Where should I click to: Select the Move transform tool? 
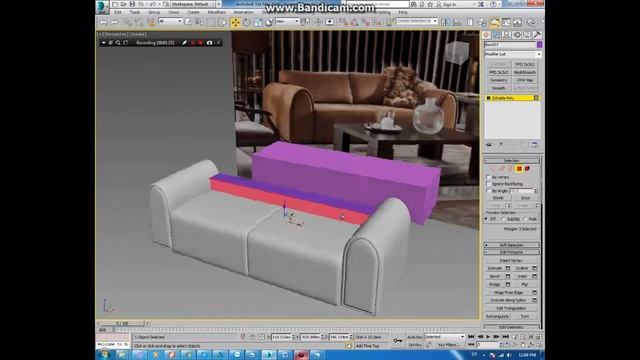tap(236, 22)
